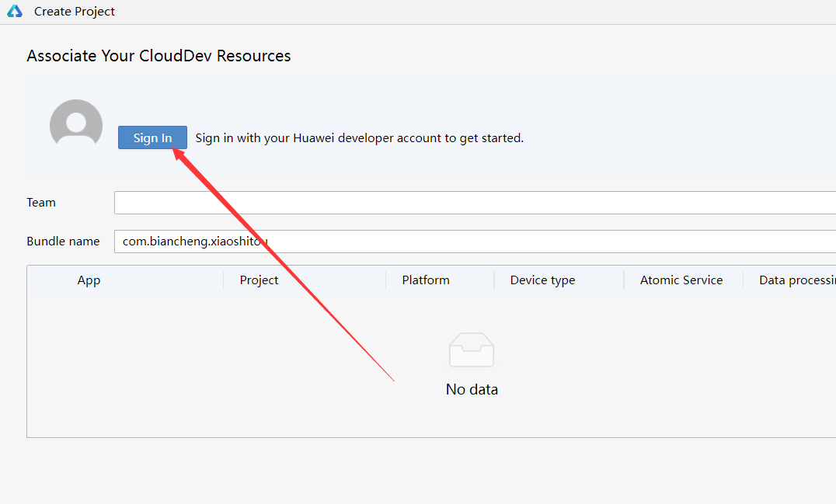Click the Sign In button
The image size is (836, 504).
pos(152,137)
